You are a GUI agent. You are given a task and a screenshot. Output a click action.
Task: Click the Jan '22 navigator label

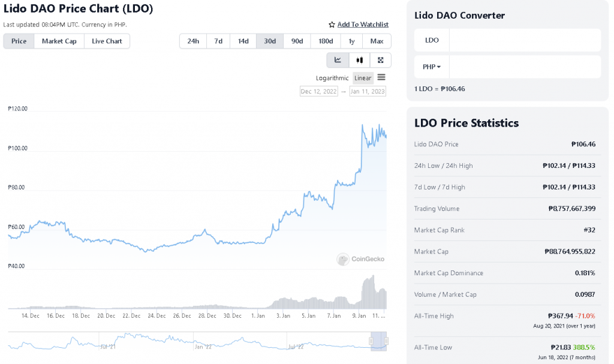[203, 347]
